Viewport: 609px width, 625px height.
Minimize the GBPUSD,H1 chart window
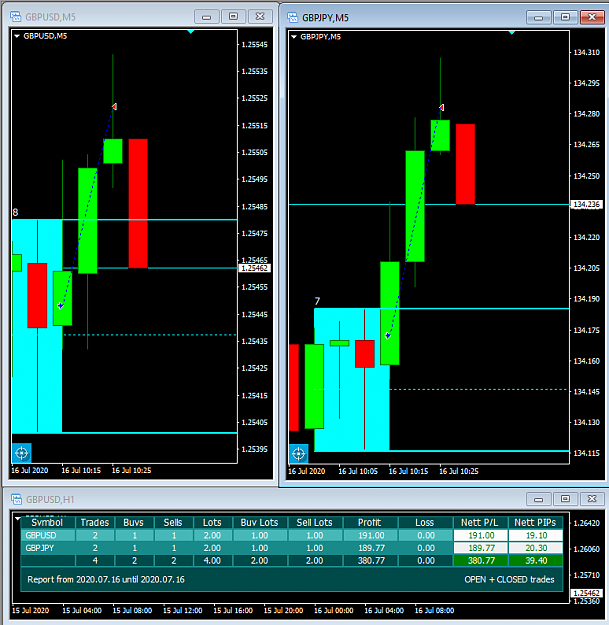pos(538,499)
